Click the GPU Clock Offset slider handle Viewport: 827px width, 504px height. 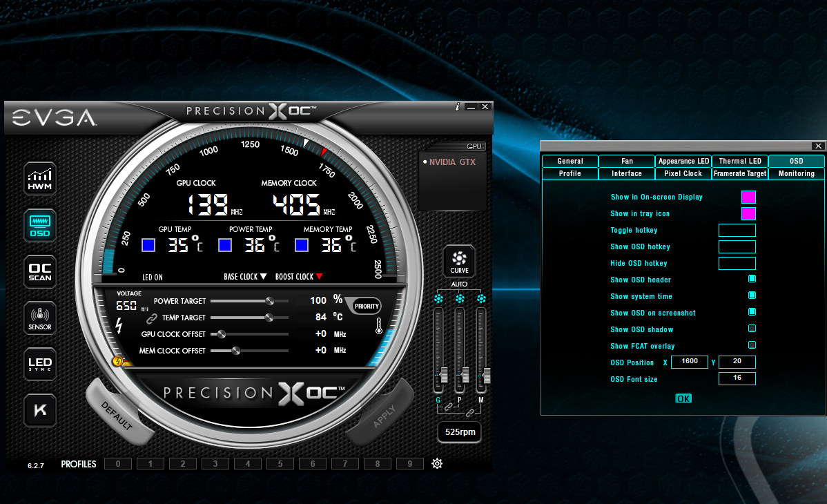pos(222,334)
